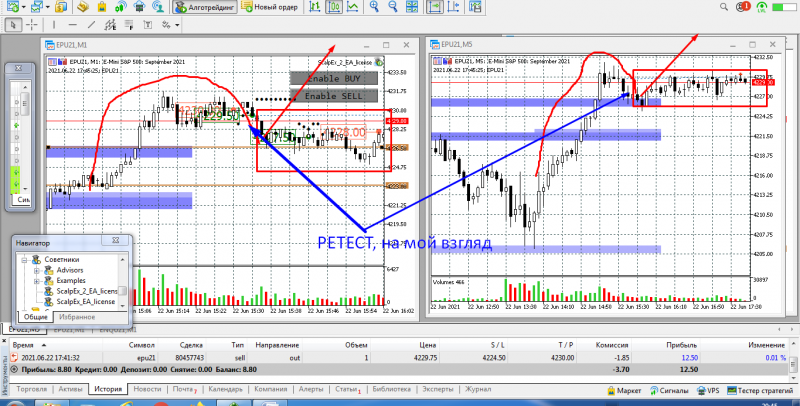Expand the Прибыль summary row circle icon
This screenshot has height=406, width=800.
pyautogui.click(x=14, y=369)
